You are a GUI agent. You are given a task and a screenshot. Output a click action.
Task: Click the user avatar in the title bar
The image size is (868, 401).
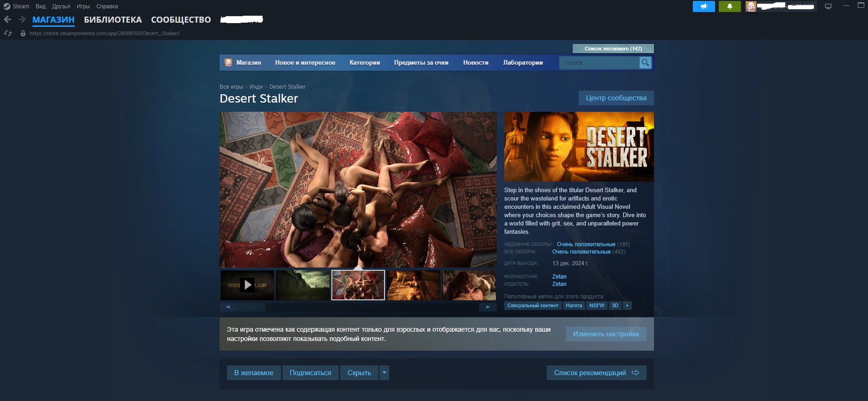[x=751, y=6]
